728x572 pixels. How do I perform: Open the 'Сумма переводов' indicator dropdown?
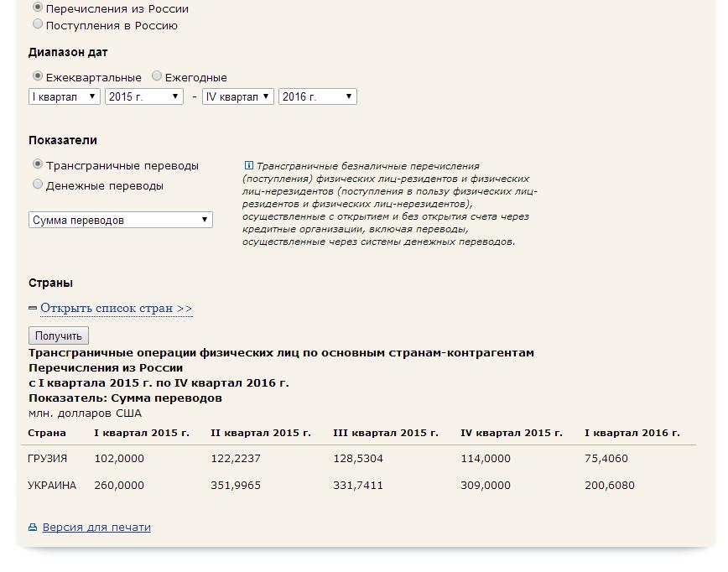[x=121, y=220]
